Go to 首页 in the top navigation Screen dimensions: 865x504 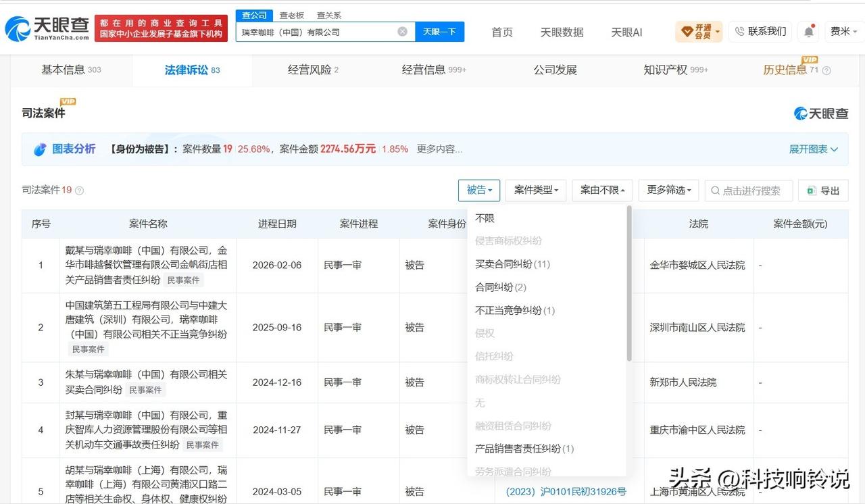[x=502, y=32]
